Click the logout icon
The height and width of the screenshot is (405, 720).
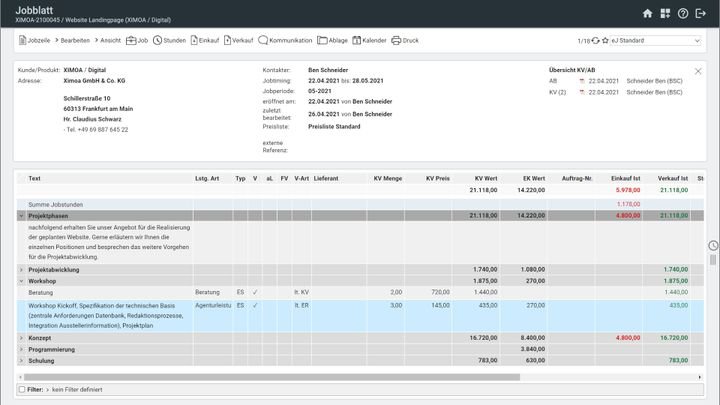click(701, 13)
